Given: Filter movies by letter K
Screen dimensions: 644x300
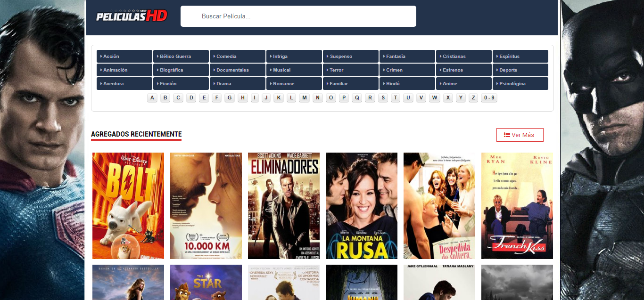Looking at the screenshot, I should (x=279, y=98).
